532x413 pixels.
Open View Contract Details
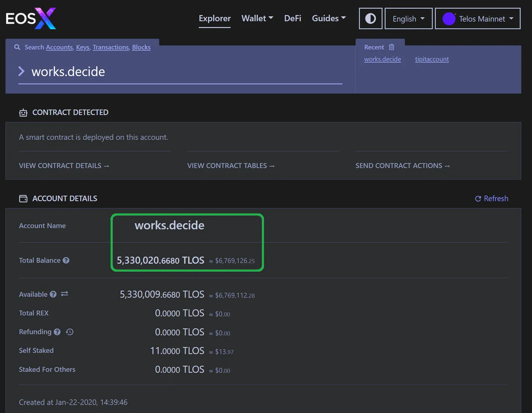64,166
